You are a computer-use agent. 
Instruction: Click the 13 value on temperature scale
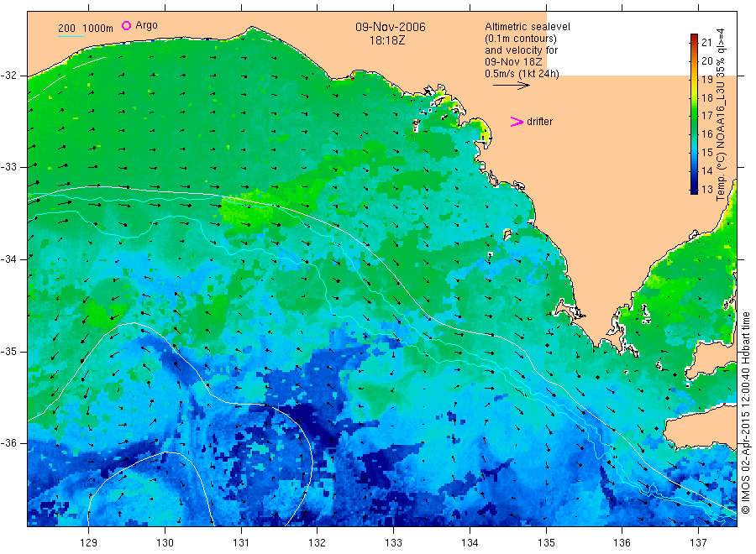706,190
